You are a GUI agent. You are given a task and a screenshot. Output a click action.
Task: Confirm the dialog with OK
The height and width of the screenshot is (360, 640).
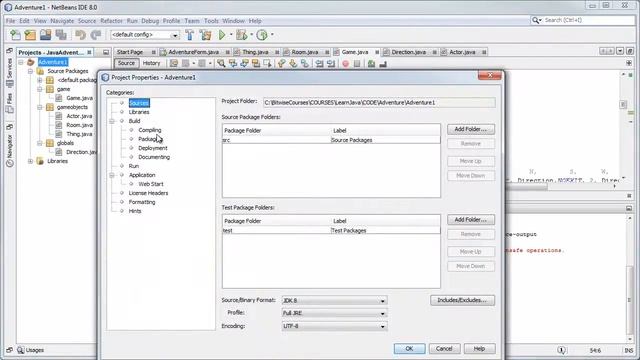pyautogui.click(x=409, y=349)
